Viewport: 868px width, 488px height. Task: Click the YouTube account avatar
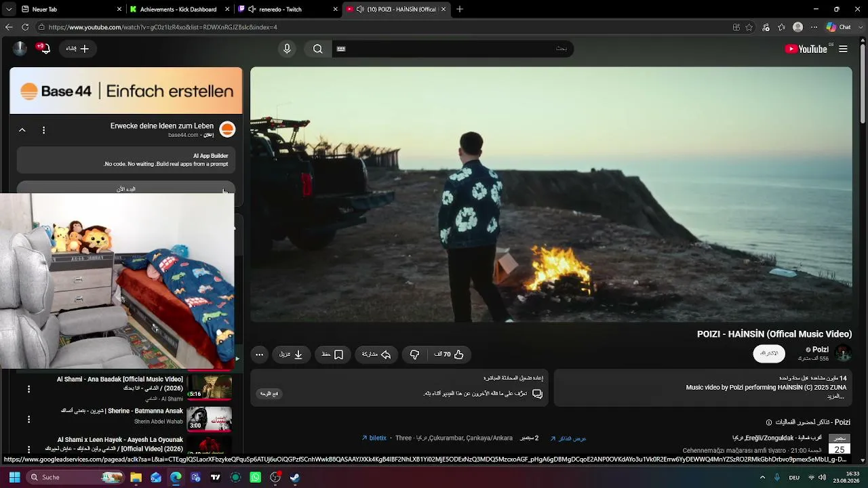(20, 48)
